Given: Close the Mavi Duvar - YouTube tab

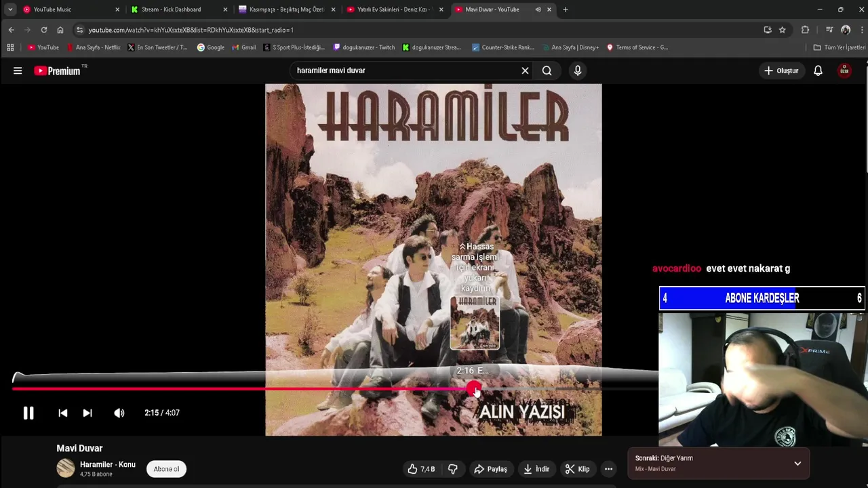Looking at the screenshot, I should pos(549,9).
